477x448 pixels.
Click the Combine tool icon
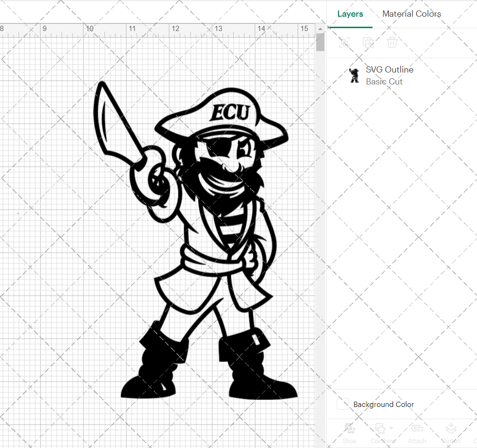click(380, 428)
